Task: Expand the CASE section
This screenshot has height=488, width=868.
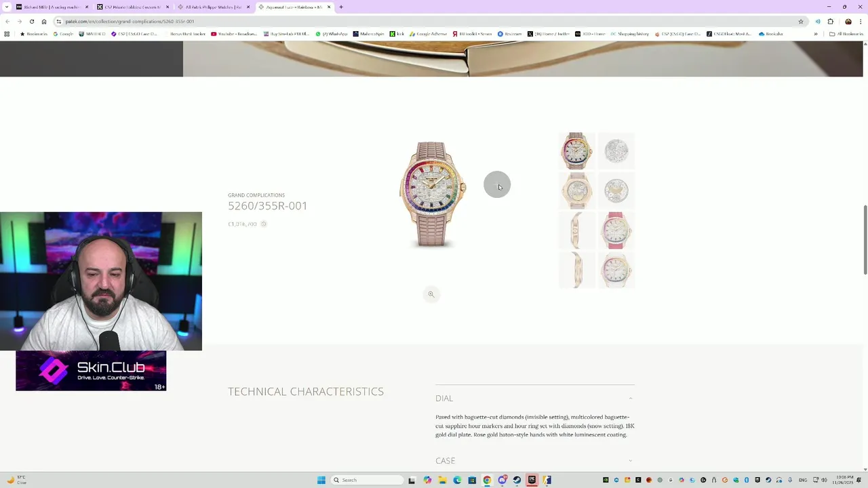Action: tap(535, 461)
